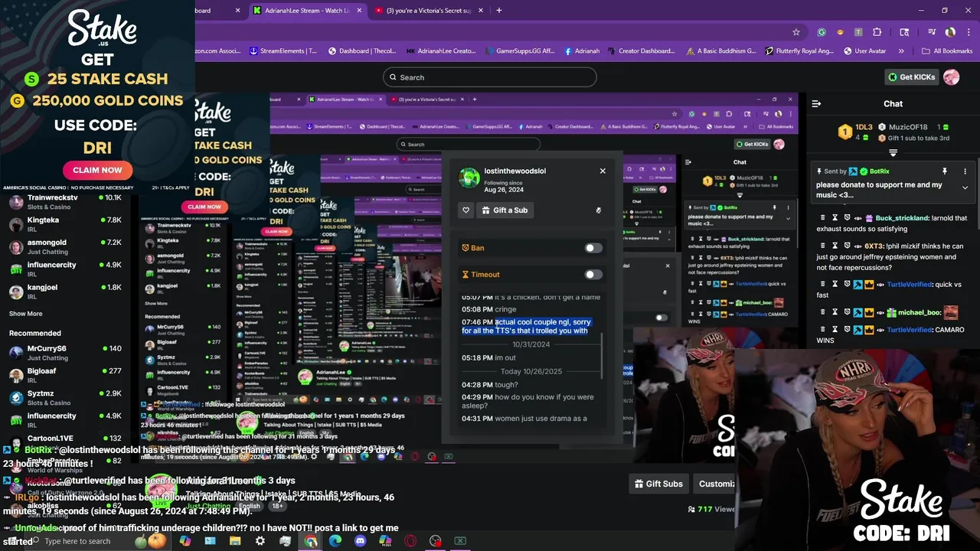Click lostinthewoodslol profile avatar
The height and width of the screenshot is (551, 980).
pos(469,178)
